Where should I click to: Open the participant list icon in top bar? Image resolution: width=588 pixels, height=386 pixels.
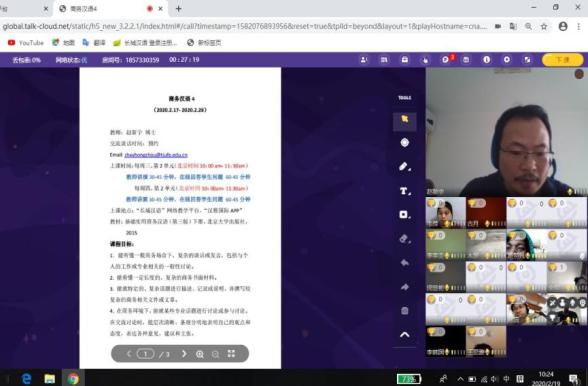363,60
